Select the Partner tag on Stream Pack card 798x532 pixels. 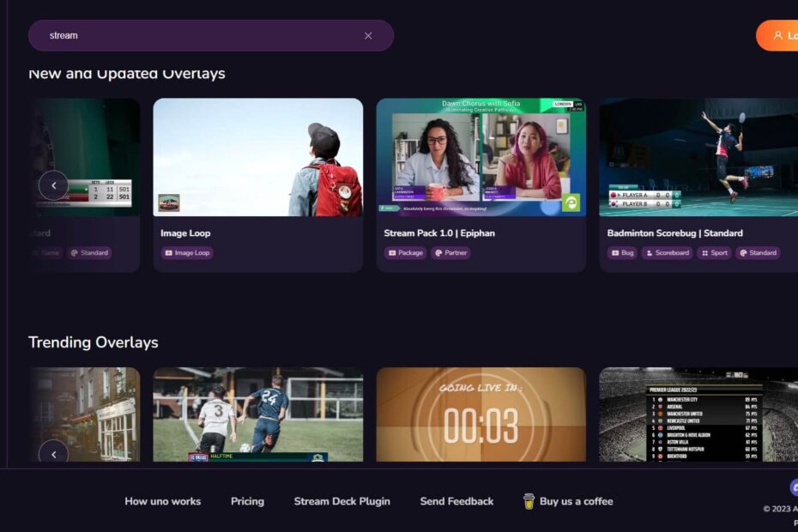tap(450, 253)
